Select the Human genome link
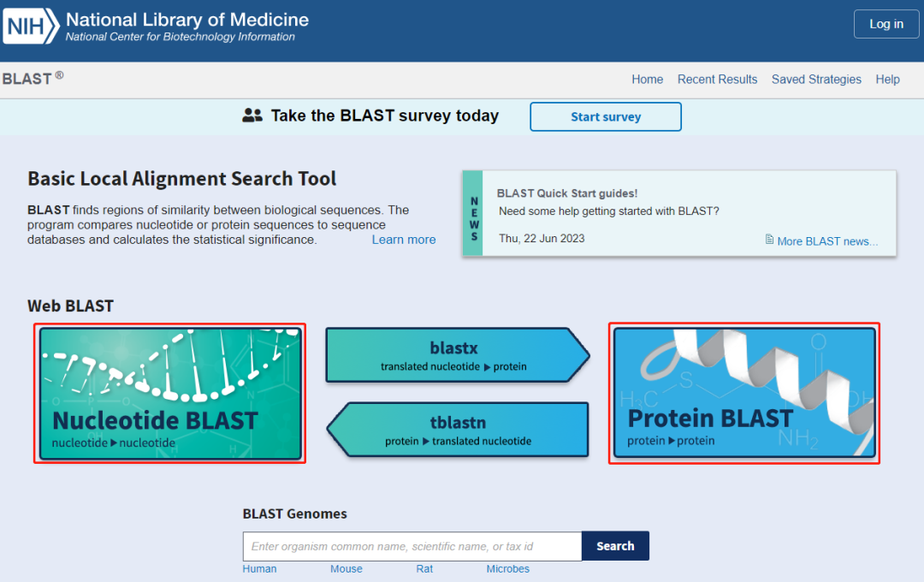The width and height of the screenshot is (924, 582). pyautogui.click(x=259, y=569)
